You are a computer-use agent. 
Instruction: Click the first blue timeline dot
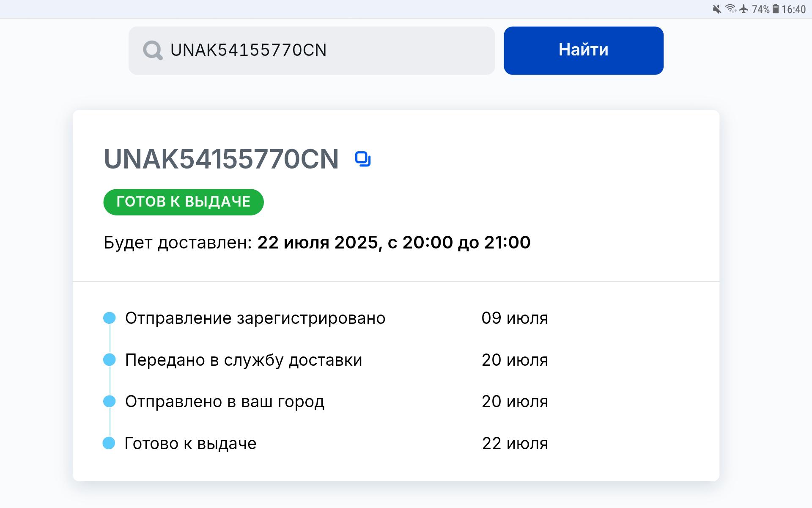click(110, 318)
